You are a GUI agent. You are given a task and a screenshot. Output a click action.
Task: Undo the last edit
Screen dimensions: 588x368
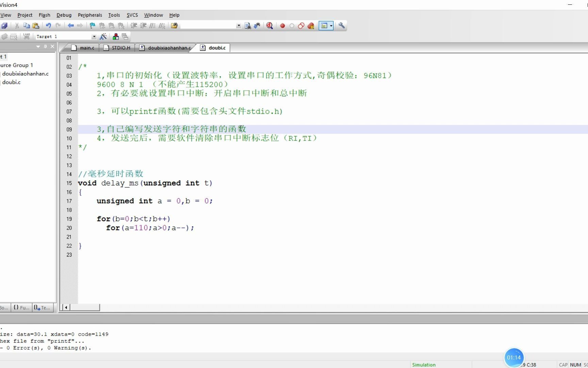point(48,26)
